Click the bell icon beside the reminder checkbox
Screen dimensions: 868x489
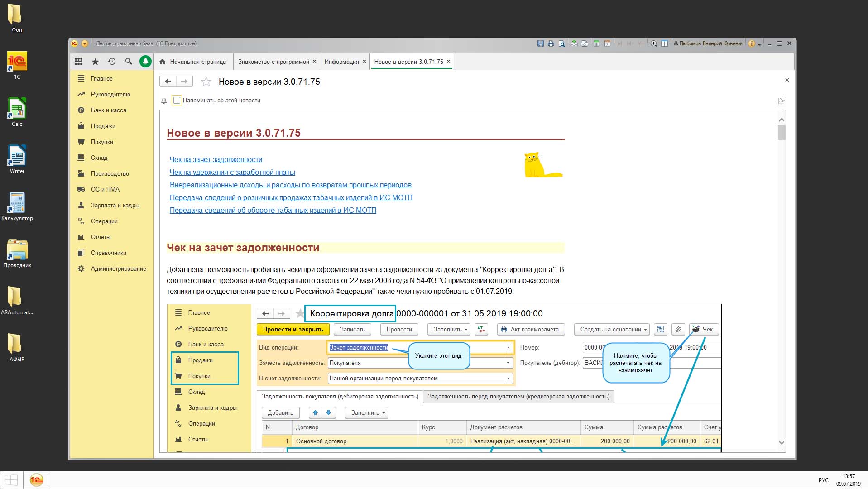164,101
